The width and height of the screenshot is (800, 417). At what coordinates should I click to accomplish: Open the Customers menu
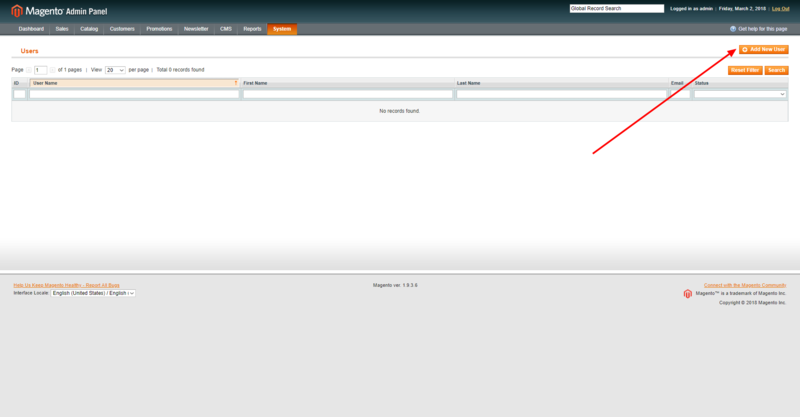click(122, 29)
